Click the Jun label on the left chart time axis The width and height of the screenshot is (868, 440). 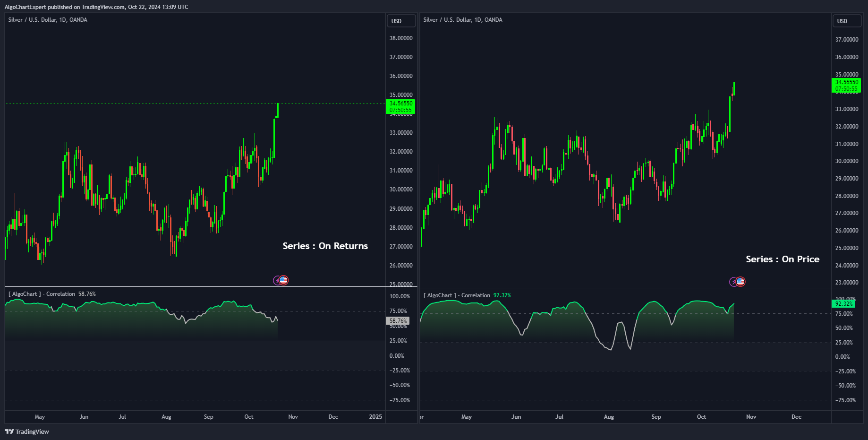[84, 417]
